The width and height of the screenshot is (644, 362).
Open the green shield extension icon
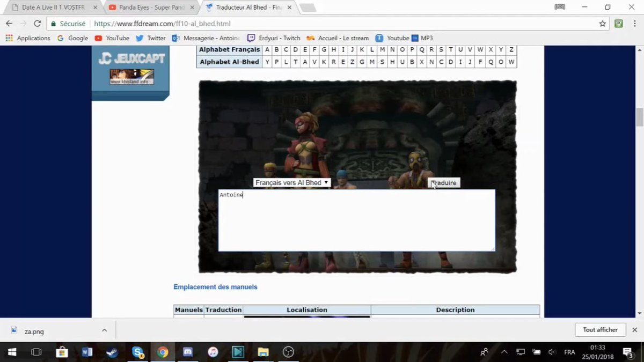[x=618, y=24]
